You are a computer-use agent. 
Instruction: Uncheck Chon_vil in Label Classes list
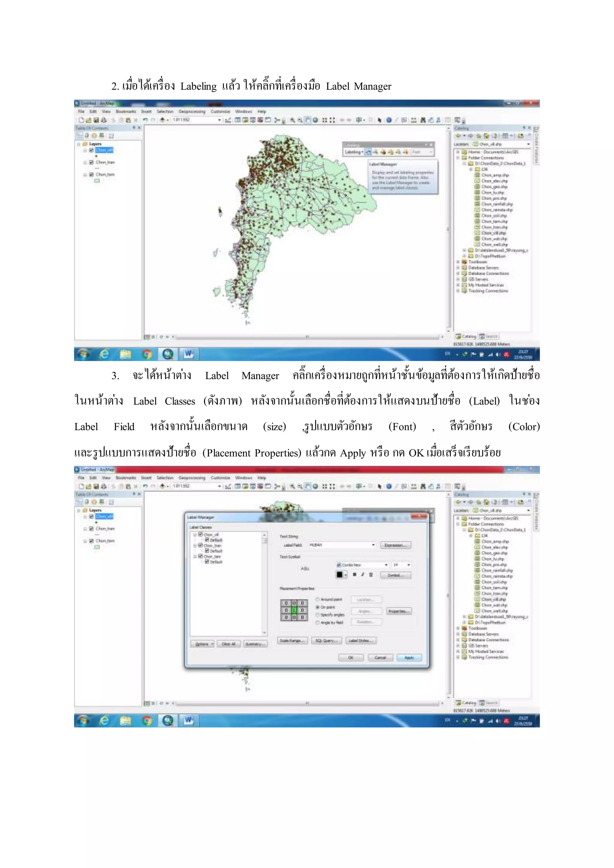[x=201, y=535]
